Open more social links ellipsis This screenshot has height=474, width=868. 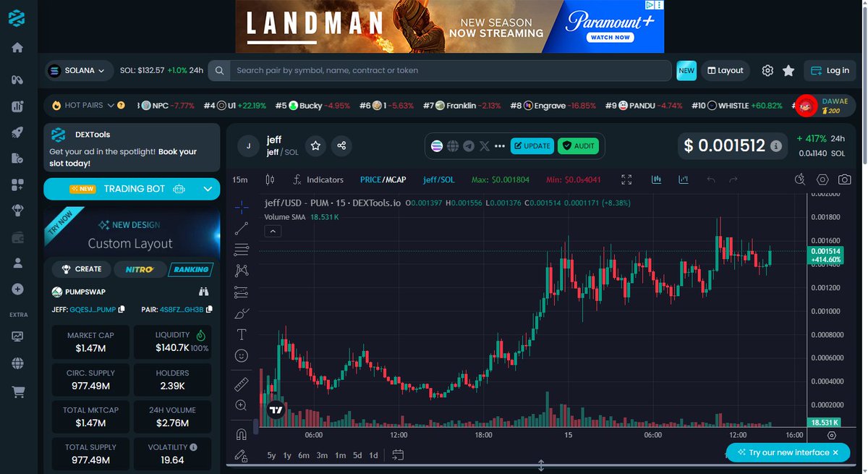(499, 146)
